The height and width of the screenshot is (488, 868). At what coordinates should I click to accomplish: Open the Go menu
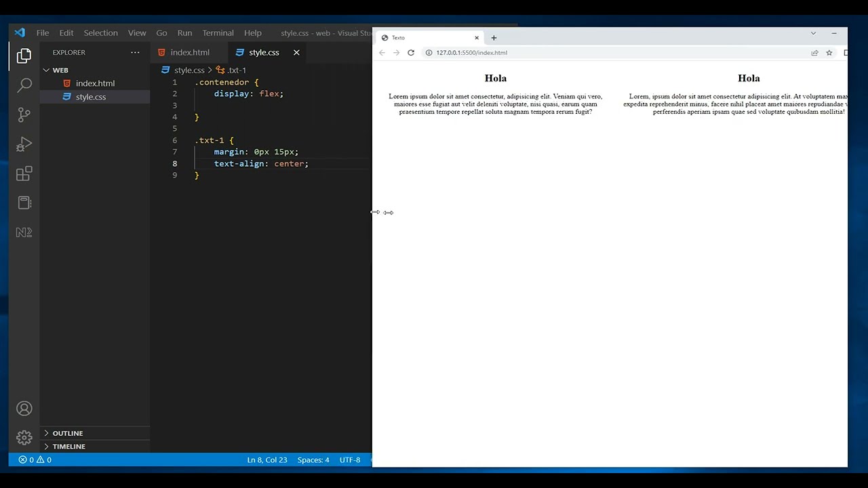(x=161, y=33)
